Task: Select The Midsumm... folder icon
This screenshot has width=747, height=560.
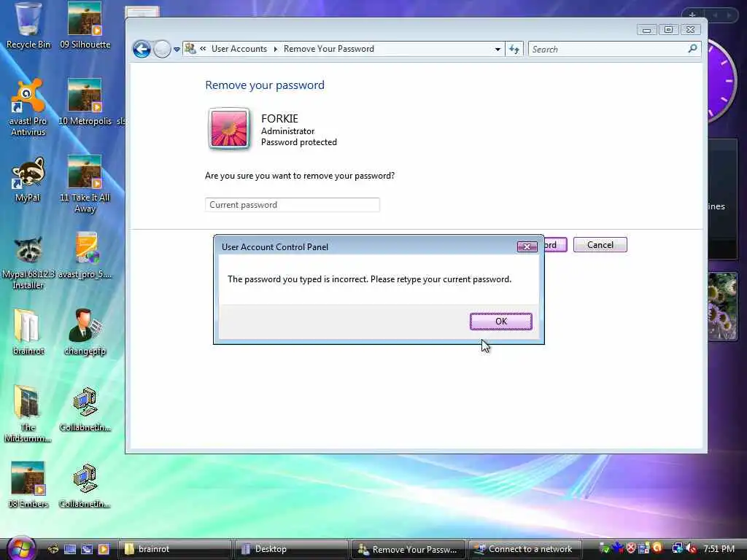Action: point(28,413)
